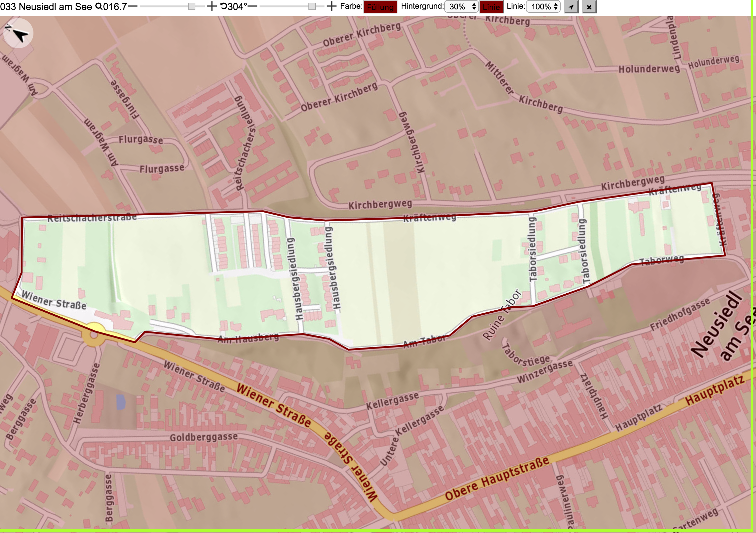This screenshot has height=533, width=756.
Task: Click the rotation minus icon
Action: click(252, 6)
